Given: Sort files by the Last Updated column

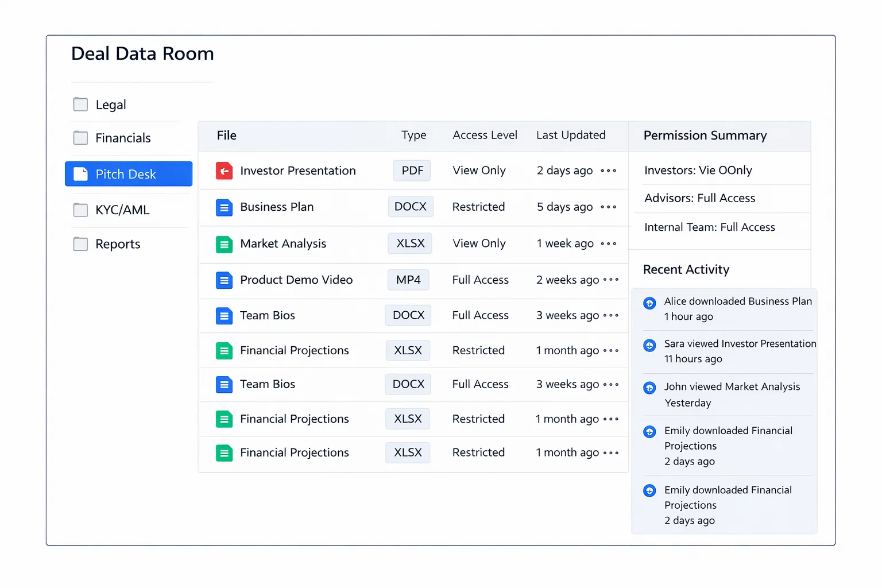Looking at the screenshot, I should coord(571,135).
